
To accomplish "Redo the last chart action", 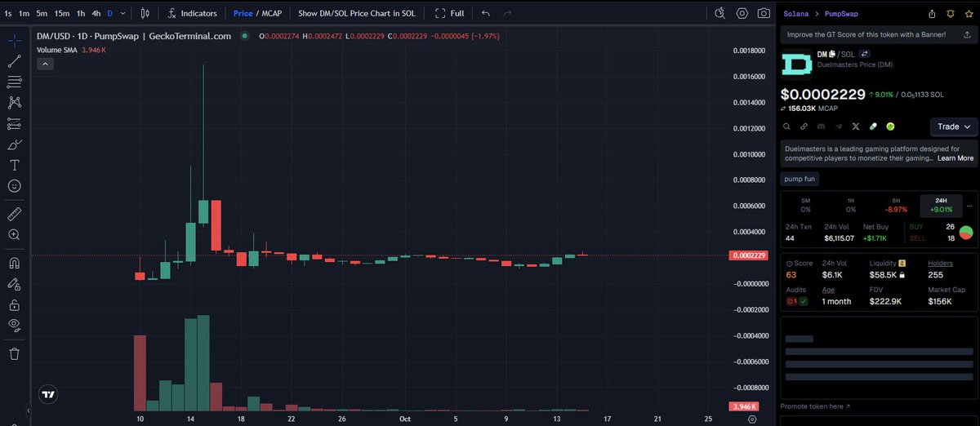I will coord(507,13).
